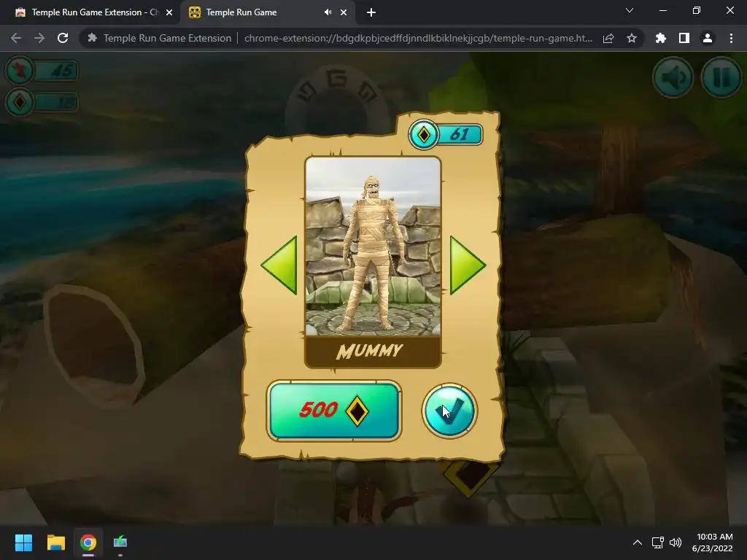
Task: Show previous character with left green arrow
Action: click(279, 265)
